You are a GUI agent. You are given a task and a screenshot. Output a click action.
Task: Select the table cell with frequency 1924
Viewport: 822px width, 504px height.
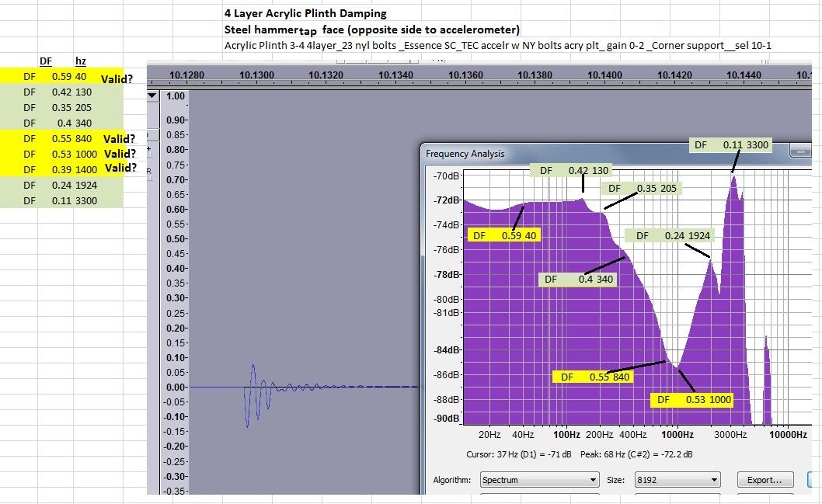86,185
